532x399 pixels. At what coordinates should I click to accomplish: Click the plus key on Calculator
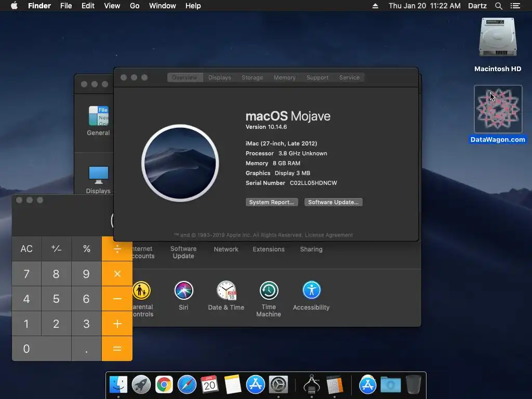pos(117,324)
